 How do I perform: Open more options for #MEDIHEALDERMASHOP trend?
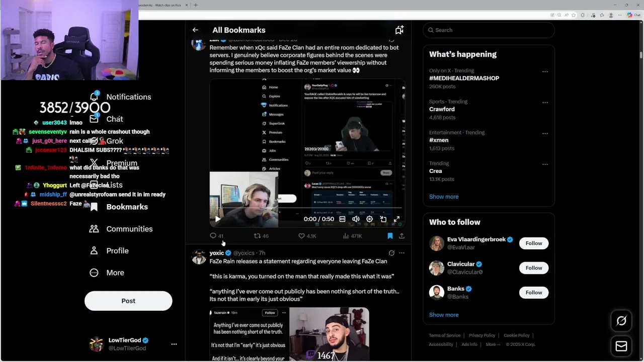[x=545, y=71]
